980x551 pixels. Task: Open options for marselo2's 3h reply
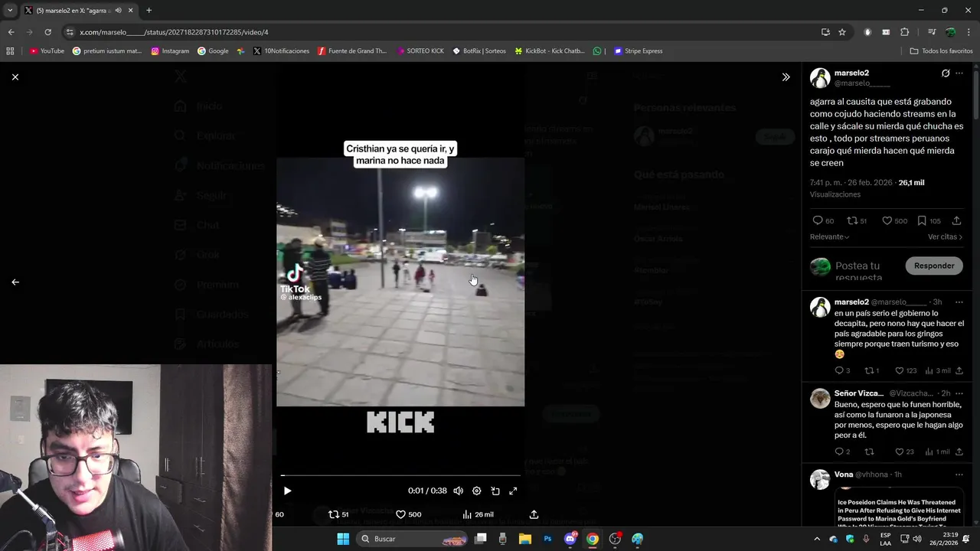959,302
